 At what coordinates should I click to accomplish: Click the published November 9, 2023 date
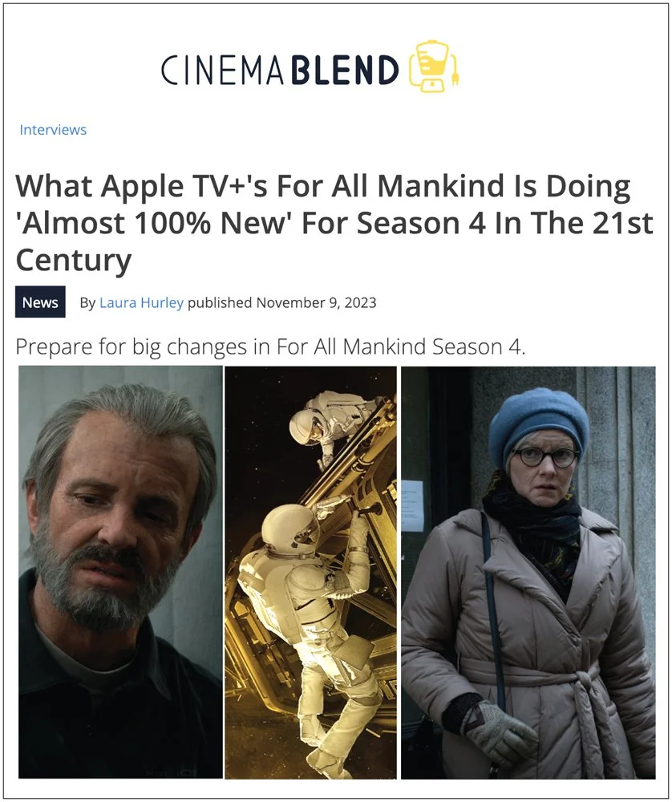point(281,303)
